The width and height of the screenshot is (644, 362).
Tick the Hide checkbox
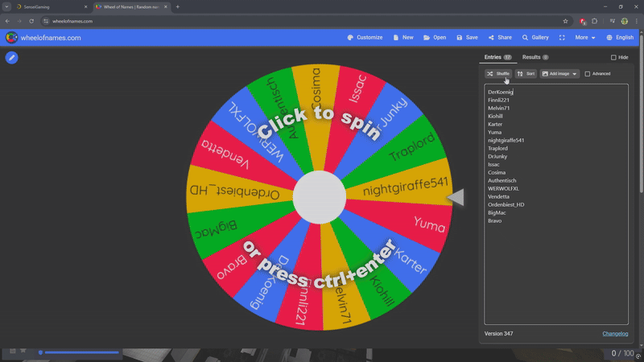(613, 57)
